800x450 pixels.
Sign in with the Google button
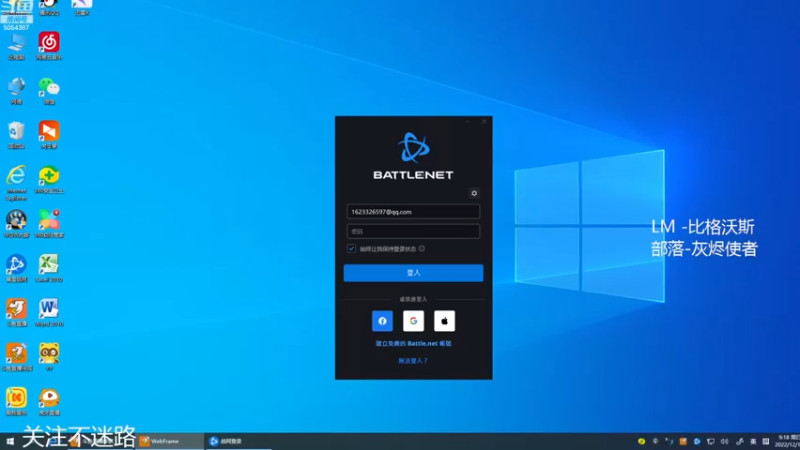[x=413, y=321]
